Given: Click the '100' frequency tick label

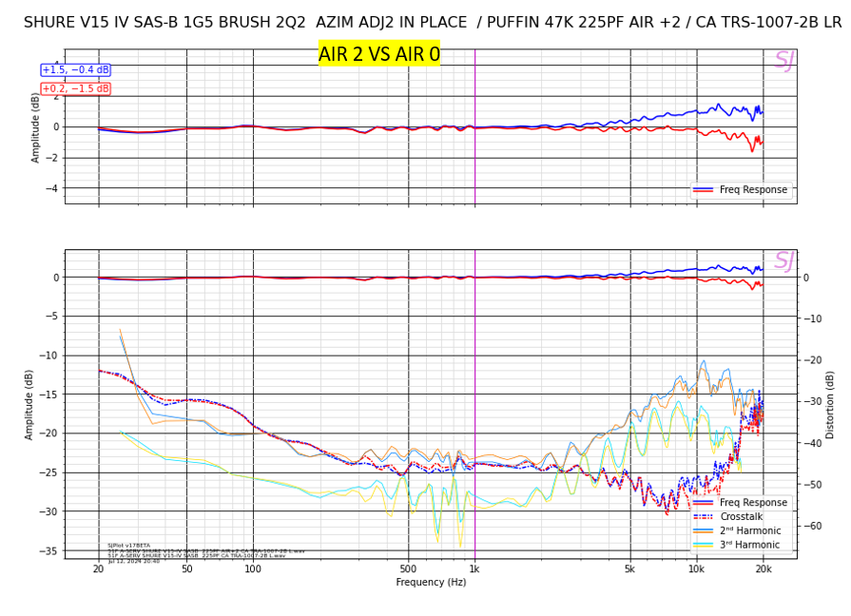Looking at the screenshot, I should [253, 568].
